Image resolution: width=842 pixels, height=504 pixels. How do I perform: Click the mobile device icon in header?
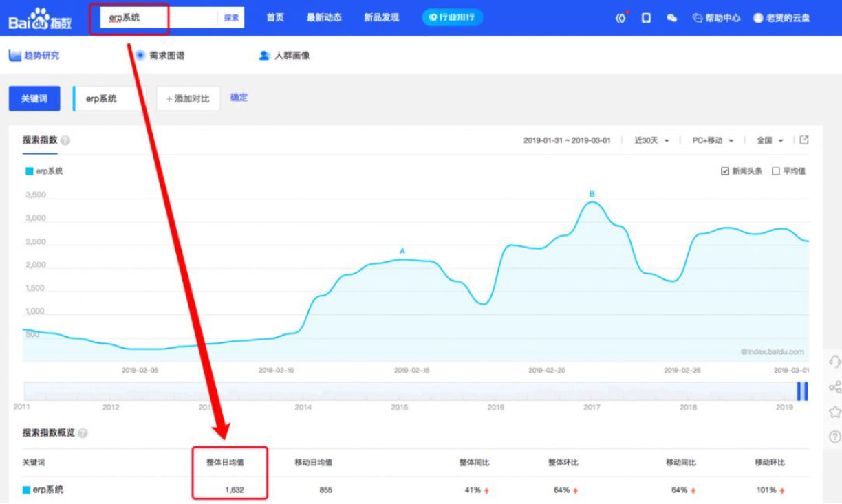647,18
